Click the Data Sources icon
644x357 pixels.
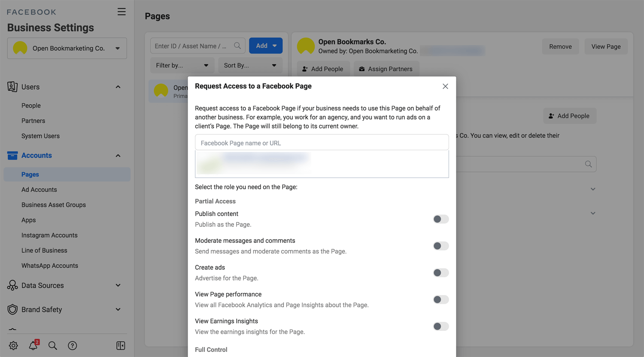tap(12, 285)
